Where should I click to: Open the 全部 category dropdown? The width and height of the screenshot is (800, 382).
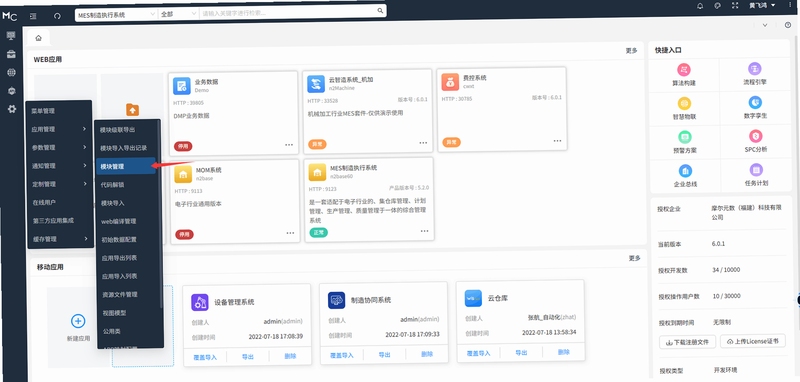(178, 14)
